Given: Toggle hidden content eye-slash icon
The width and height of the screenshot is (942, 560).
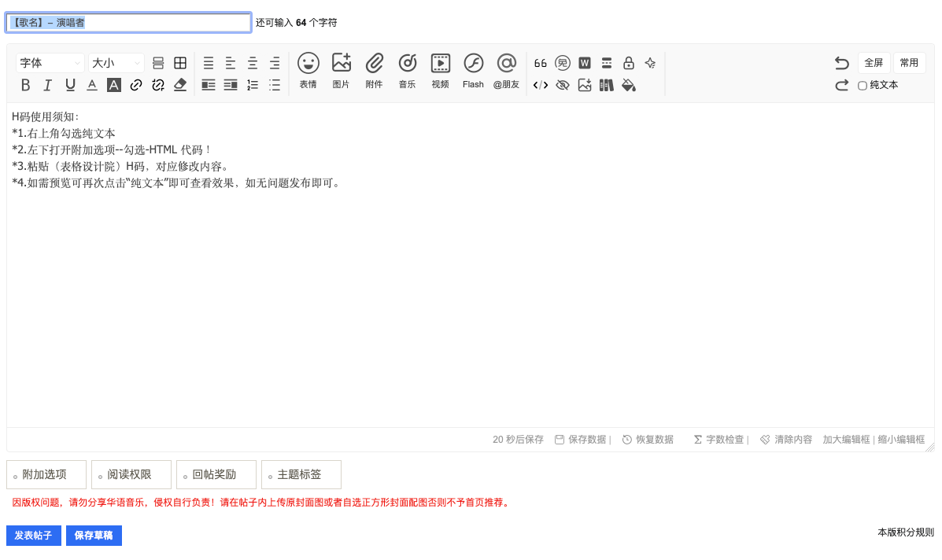Looking at the screenshot, I should [x=563, y=85].
